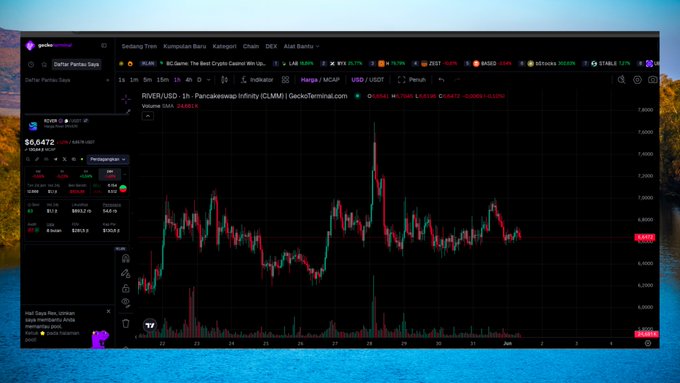680x383 pixels.
Task: Open the BC.Game casino ad link
Action: [x=212, y=63]
